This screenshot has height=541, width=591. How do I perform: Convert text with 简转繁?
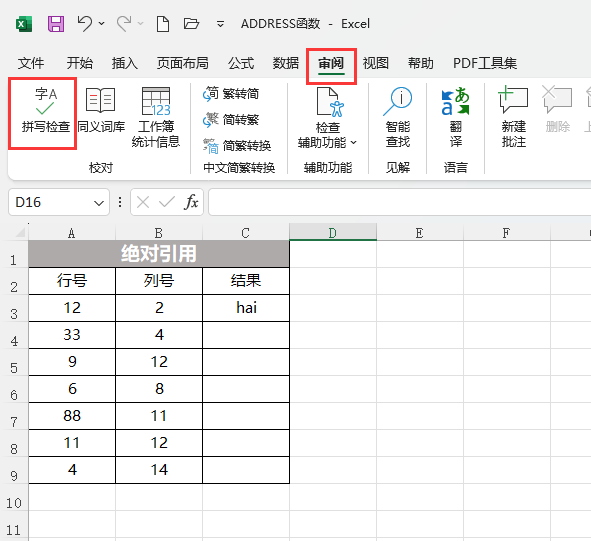[231, 120]
